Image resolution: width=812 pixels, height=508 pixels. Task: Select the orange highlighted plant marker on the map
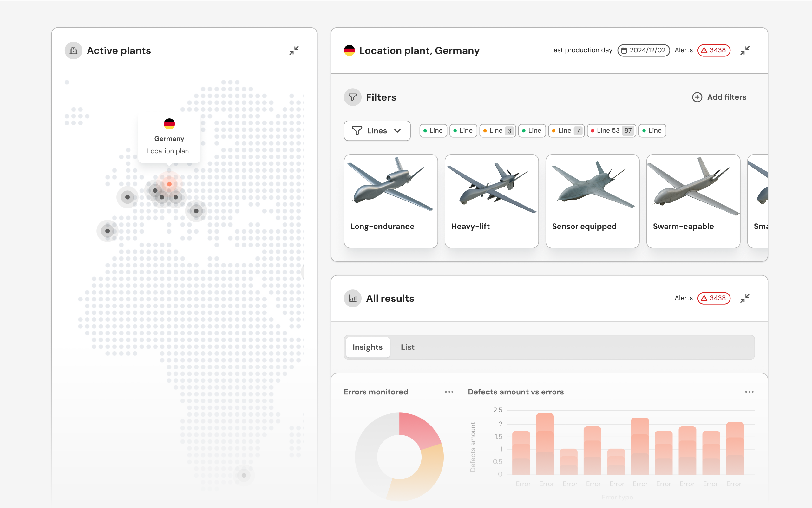(169, 184)
